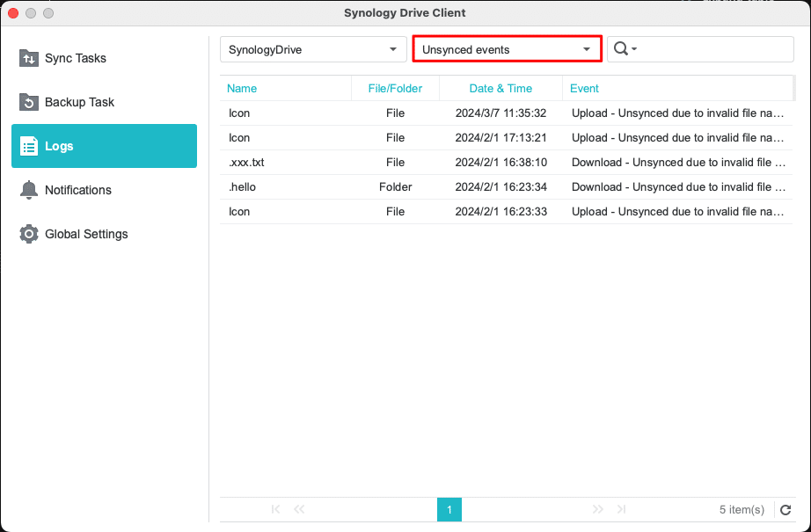Click the Global Settings gear icon
Image resolution: width=811 pixels, height=532 pixels.
[28, 234]
